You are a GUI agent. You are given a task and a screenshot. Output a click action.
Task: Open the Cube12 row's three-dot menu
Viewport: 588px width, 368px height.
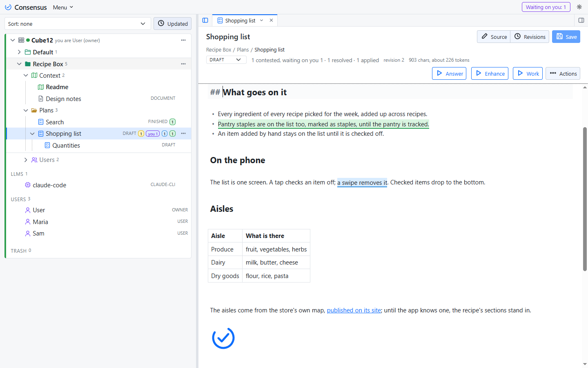tap(183, 40)
